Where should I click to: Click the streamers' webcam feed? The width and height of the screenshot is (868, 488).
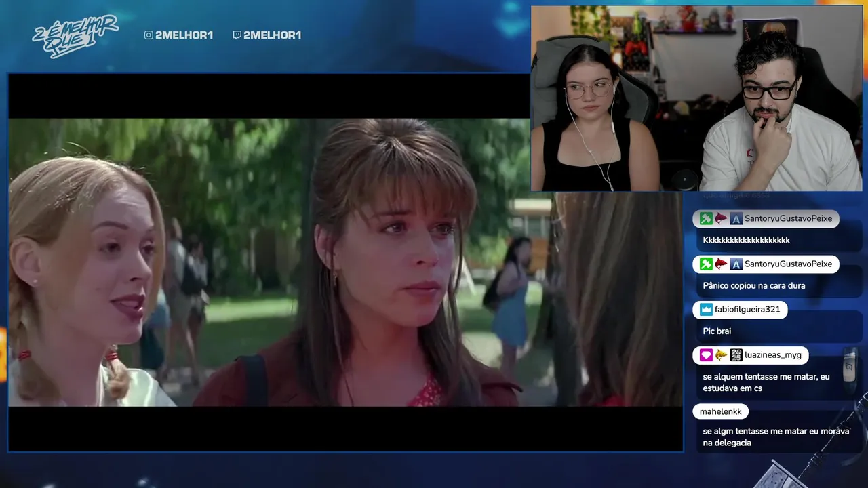[696, 99]
